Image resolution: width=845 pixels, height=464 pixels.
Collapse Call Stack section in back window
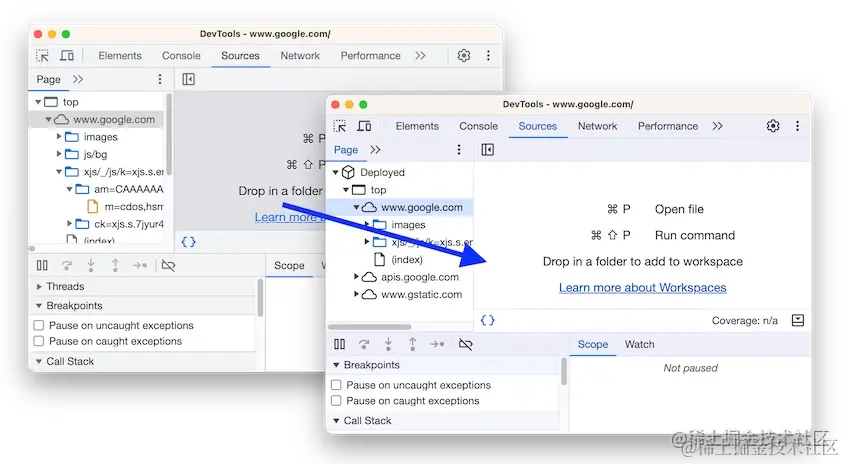39,362
